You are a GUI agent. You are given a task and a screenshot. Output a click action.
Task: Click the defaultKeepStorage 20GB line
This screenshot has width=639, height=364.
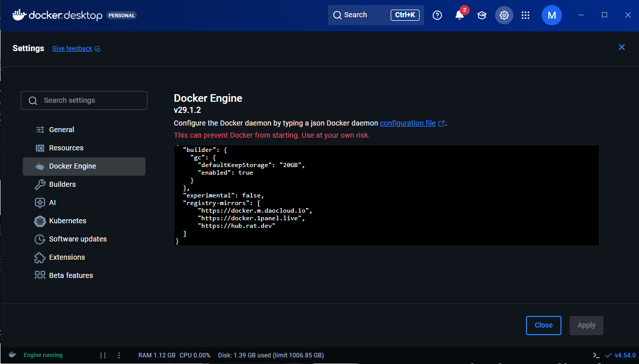click(251, 165)
